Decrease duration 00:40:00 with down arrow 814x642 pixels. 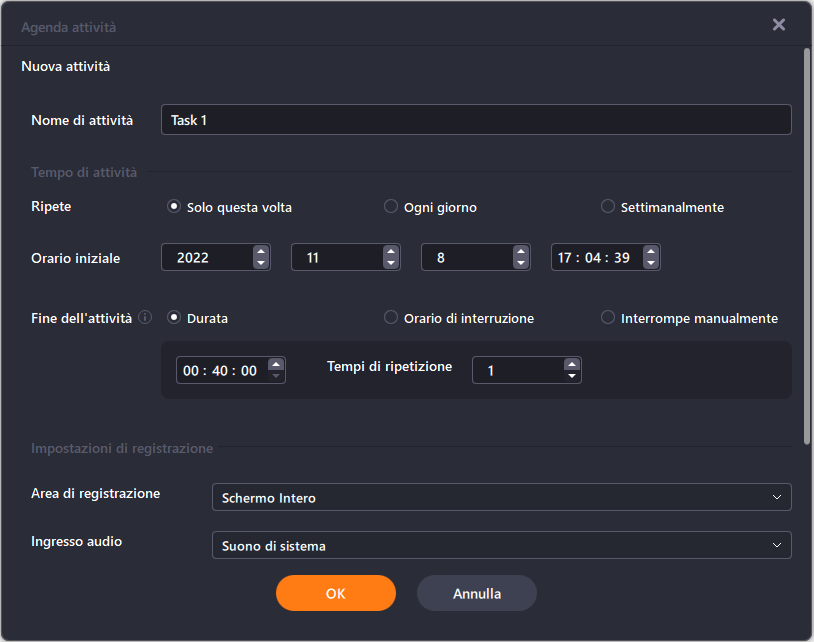276,376
